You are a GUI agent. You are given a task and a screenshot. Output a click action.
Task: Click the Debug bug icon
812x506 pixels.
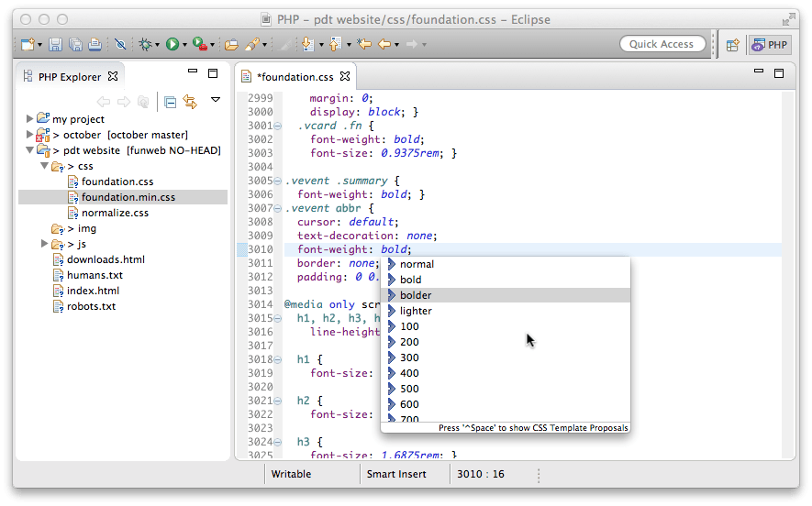[x=145, y=44]
